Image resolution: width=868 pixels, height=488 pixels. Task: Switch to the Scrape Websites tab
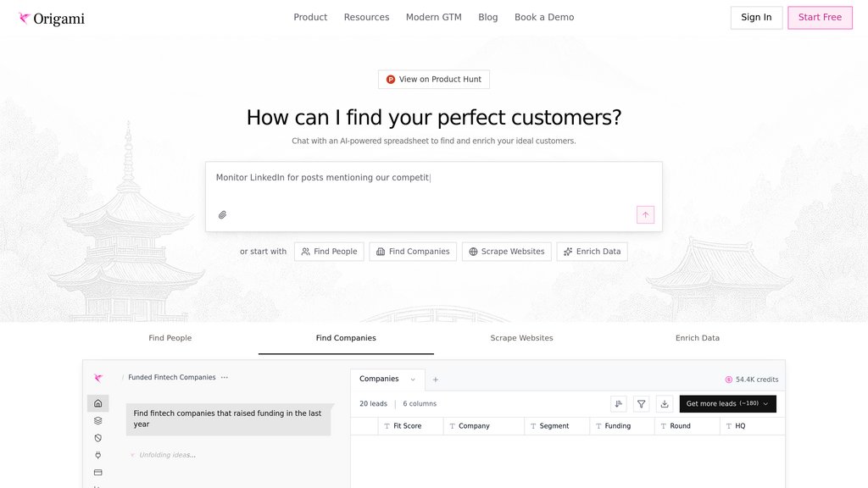click(x=521, y=338)
